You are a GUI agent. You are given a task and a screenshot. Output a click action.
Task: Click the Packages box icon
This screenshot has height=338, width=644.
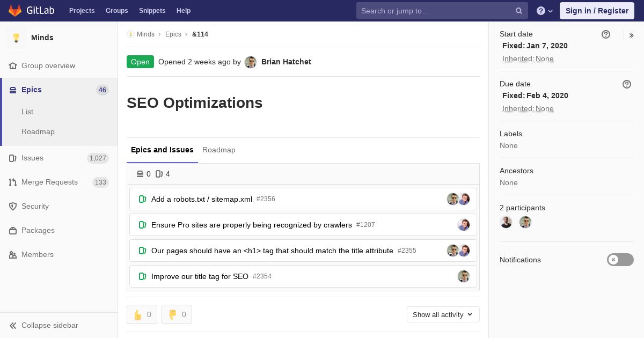coord(13,231)
